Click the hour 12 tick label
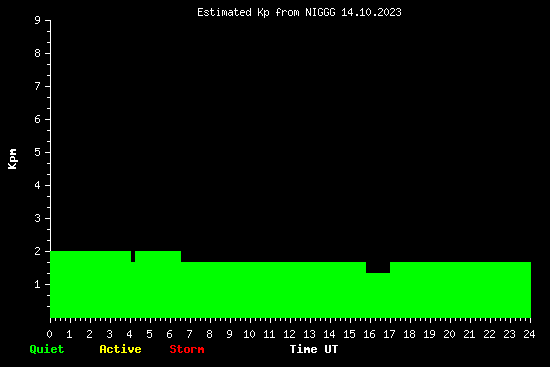 coord(289,334)
